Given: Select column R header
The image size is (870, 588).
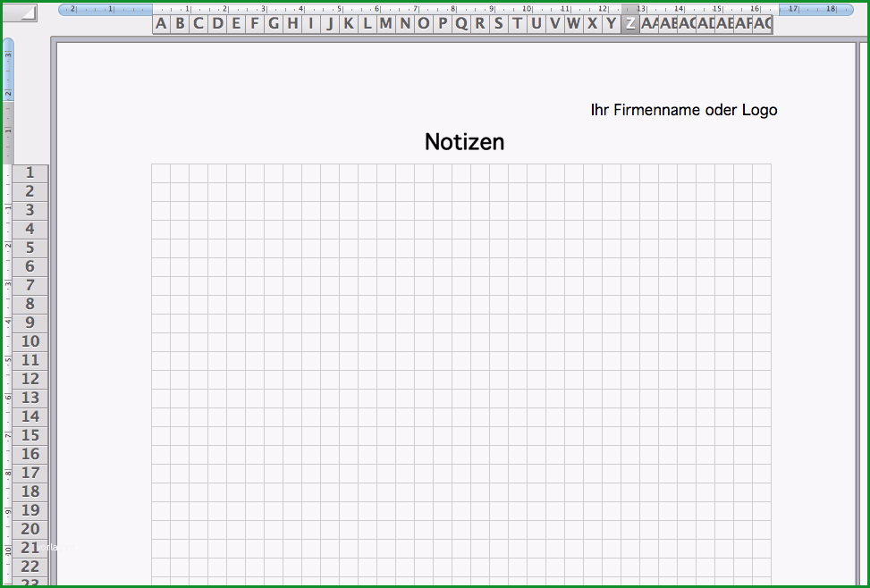Looking at the screenshot, I should (480, 24).
